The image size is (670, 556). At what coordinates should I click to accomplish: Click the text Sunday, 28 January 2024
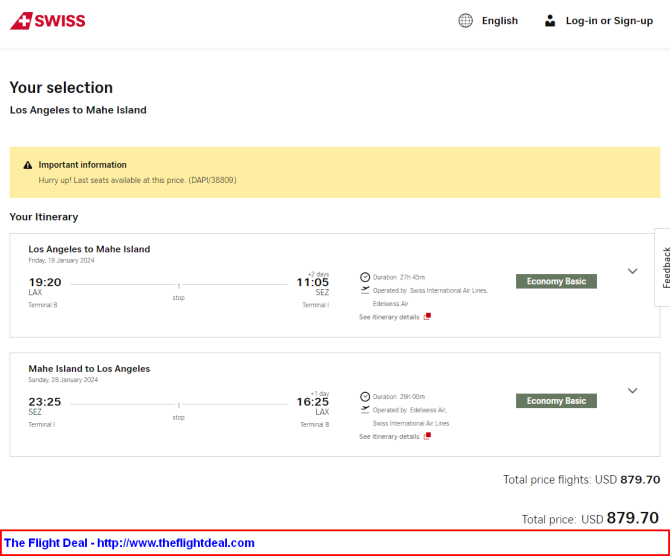click(63, 380)
